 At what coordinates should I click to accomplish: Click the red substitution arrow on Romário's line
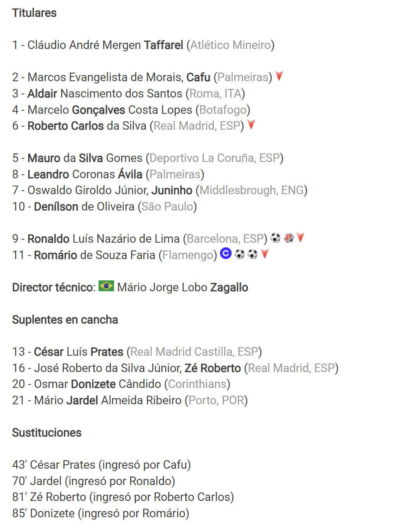click(x=265, y=254)
